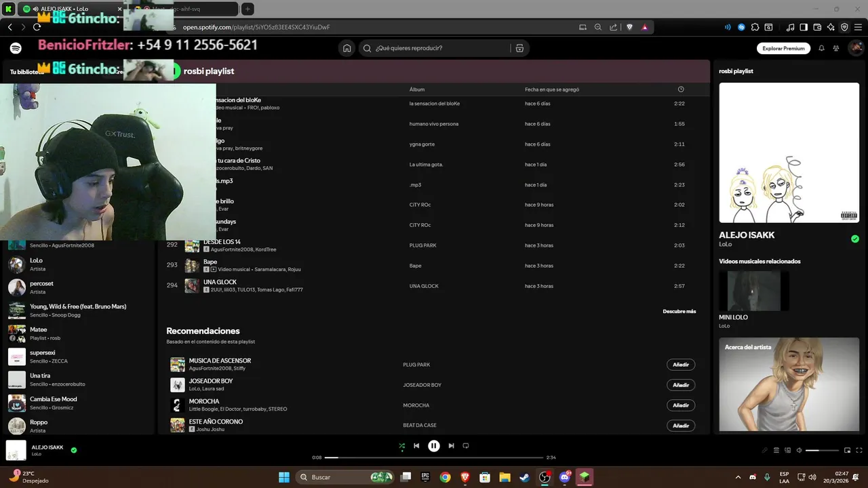The width and height of the screenshot is (868, 488).
Task: Open the Brave music playlist icon
Action: pos(790,27)
